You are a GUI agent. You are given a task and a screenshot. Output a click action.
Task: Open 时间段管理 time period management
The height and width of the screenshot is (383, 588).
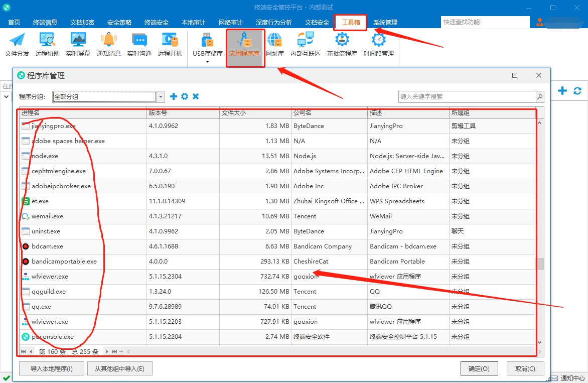click(378, 45)
